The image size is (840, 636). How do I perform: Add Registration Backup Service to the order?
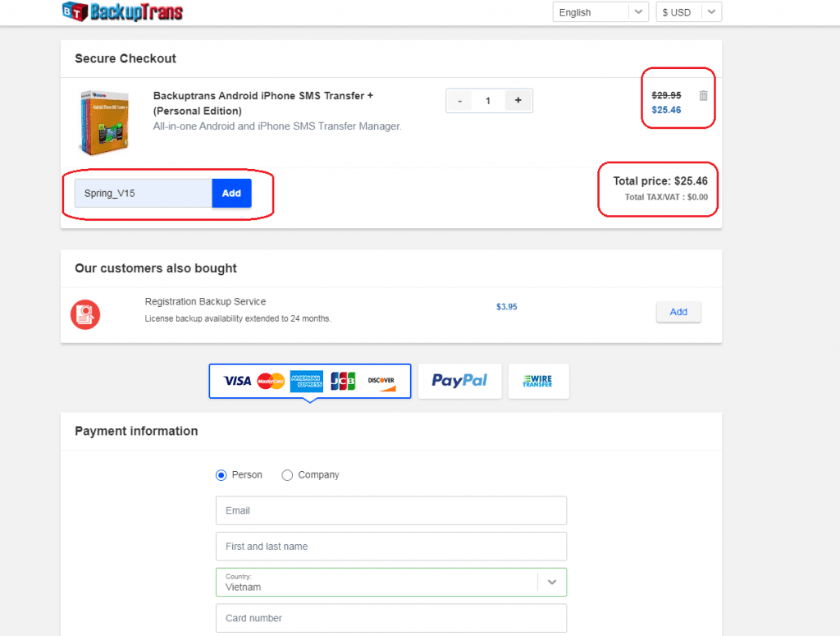tap(678, 312)
